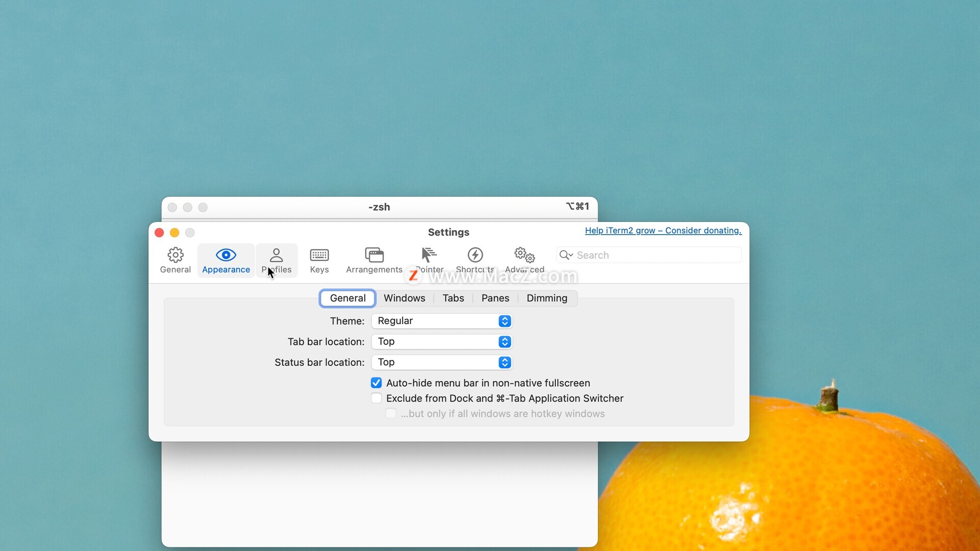Focus the Search settings field

(649, 255)
